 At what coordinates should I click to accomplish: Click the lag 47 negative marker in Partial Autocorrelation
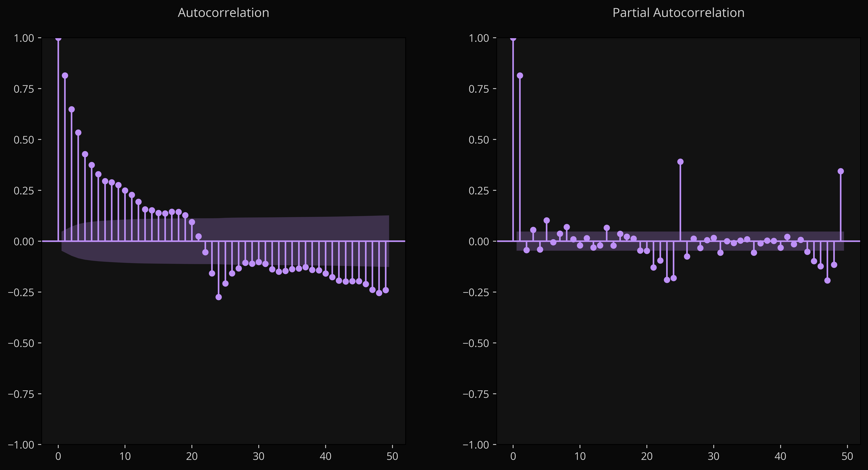[x=827, y=280]
